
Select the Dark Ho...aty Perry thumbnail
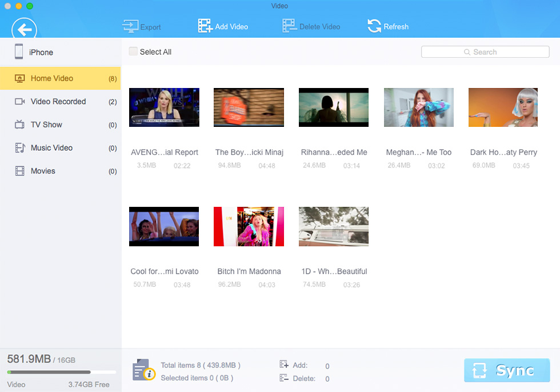point(503,107)
